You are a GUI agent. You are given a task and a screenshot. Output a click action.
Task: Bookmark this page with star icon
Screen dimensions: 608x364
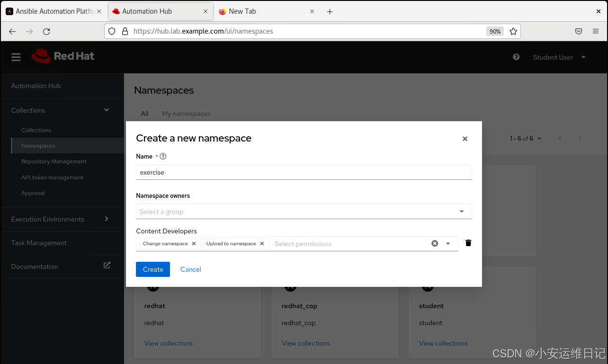pyautogui.click(x=513, y=31)
